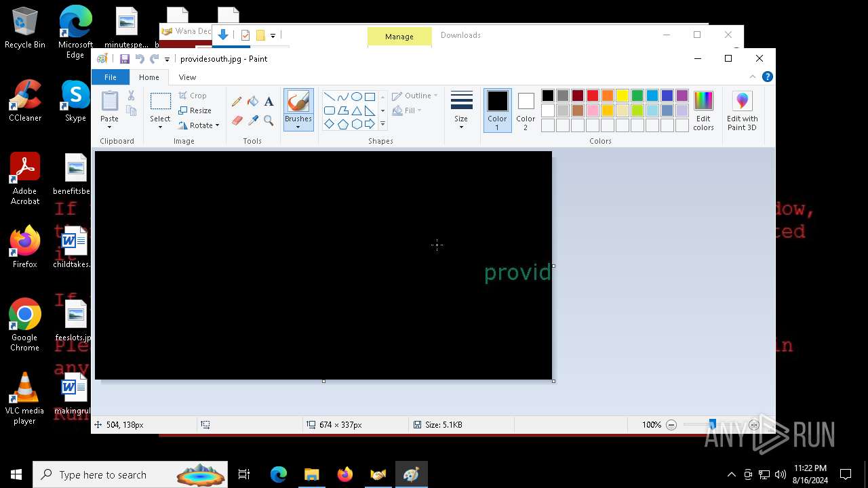
Task: Click the Windows Start button
Action: (16, 474)
